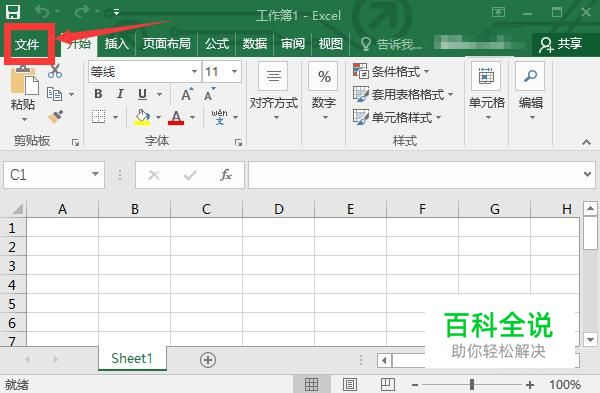Click the Cut scissors icon

click(x=55, y=72)
